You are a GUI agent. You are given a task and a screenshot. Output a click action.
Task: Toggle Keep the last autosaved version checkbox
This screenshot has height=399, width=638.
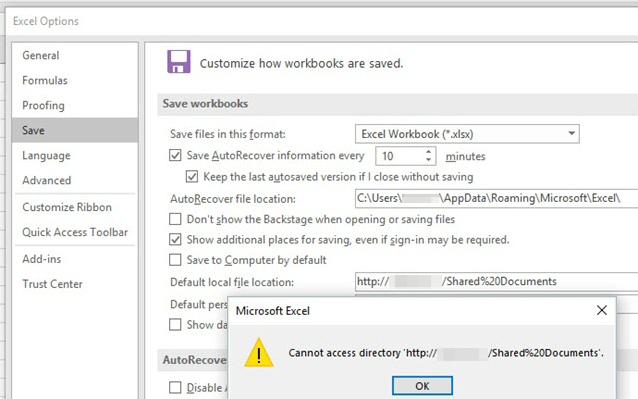(x=192, y=177)
